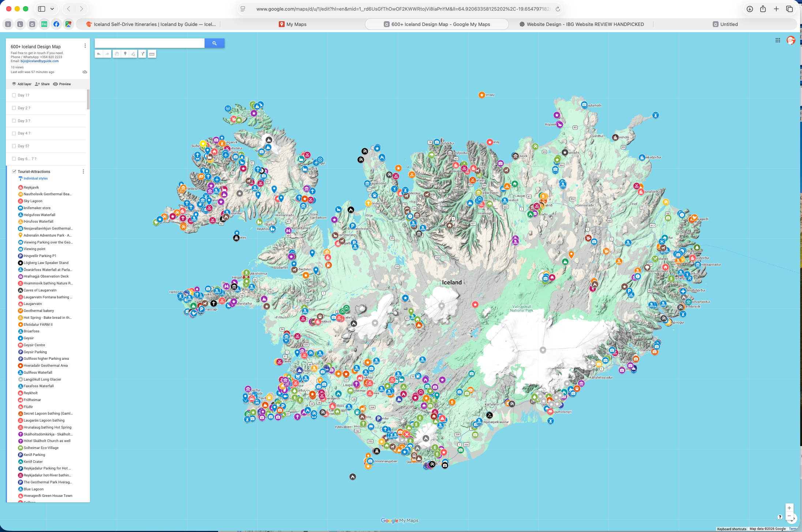Click the map zoom in plus button
The image size is (802, 532).
(789, 508)
